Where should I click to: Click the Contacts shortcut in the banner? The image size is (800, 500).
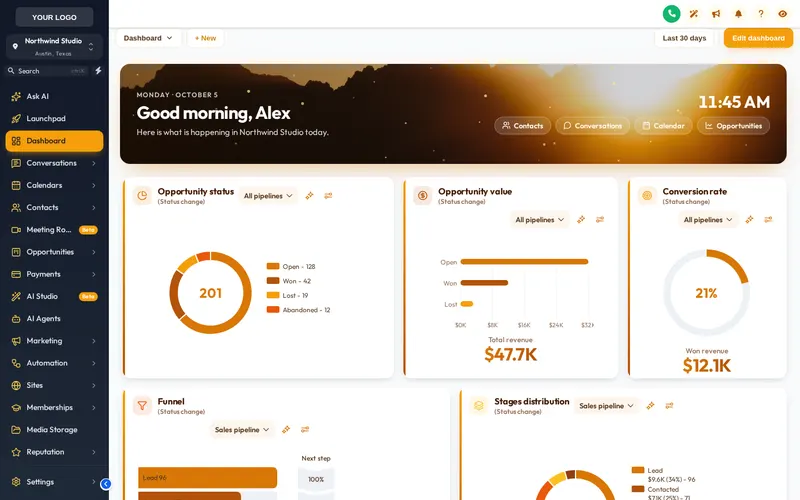pos(522,126)
